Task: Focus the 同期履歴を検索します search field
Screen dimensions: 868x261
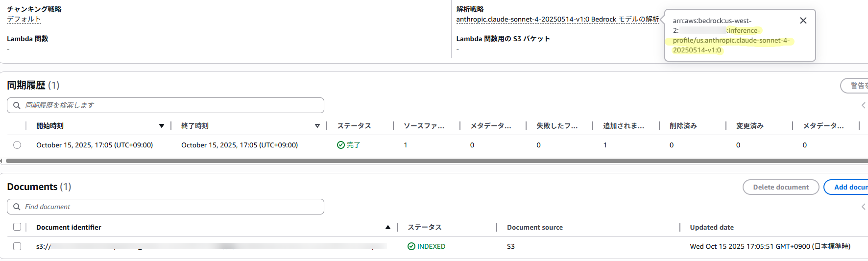Action: tap(166, 105)
